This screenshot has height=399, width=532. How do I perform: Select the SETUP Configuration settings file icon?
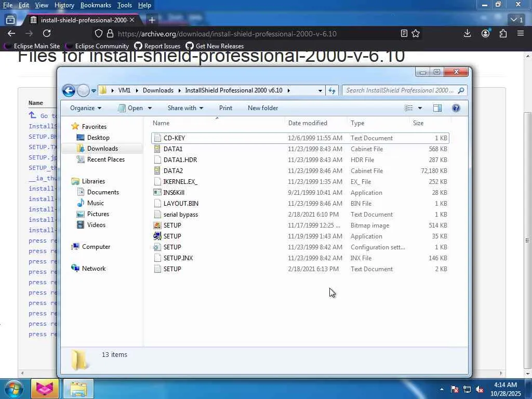tap(157, 247)
